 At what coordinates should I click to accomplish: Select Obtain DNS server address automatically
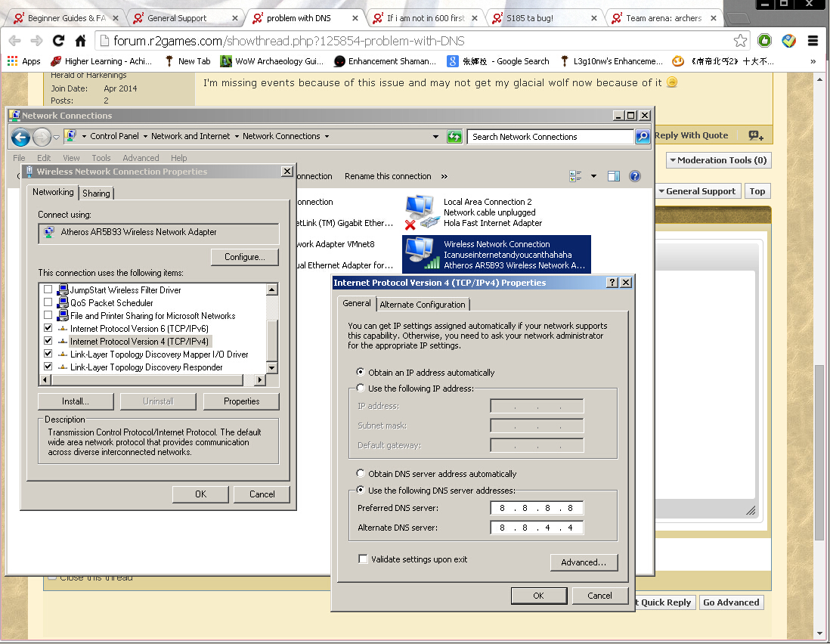(361, 474)
